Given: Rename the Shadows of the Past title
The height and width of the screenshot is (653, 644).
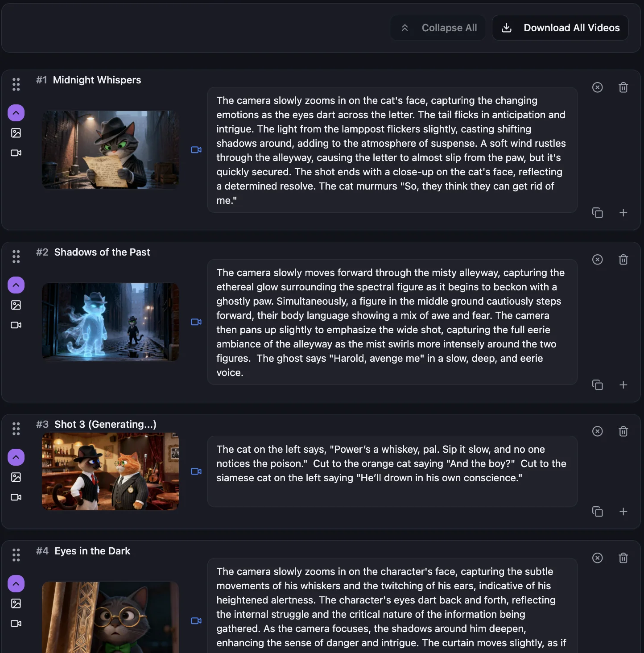Looking at the screenshot, I should pos(102,252).
